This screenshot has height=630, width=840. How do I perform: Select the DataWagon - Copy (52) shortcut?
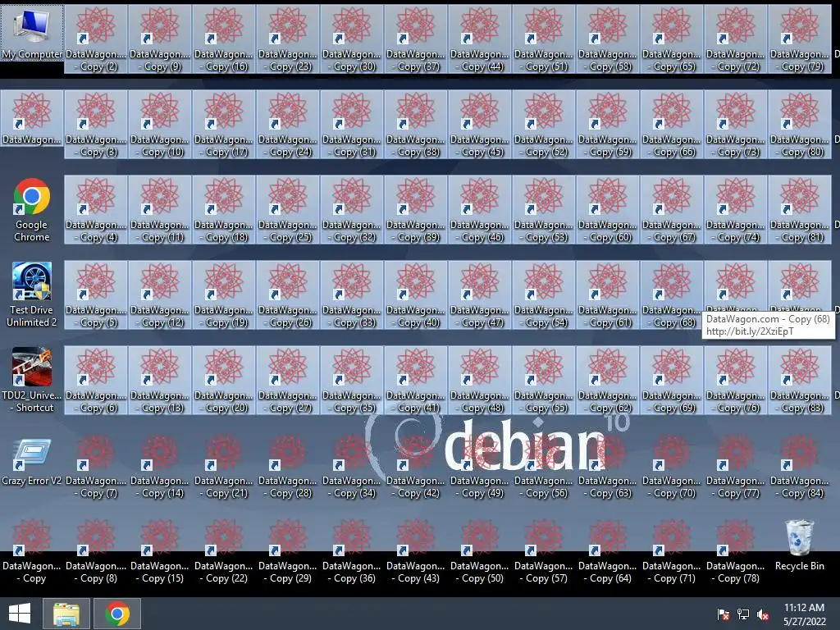[544, 125]
